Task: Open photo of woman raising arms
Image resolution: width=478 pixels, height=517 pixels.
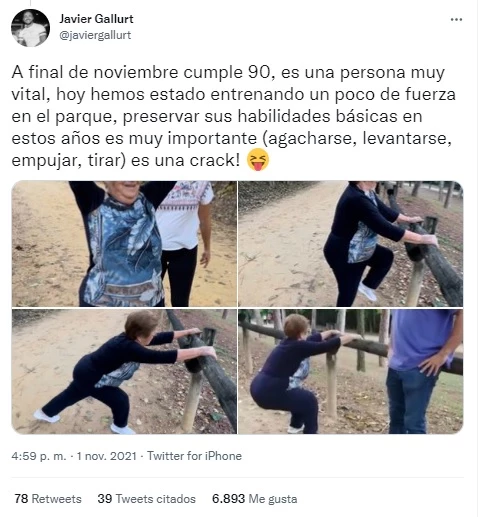Action: 124,244
